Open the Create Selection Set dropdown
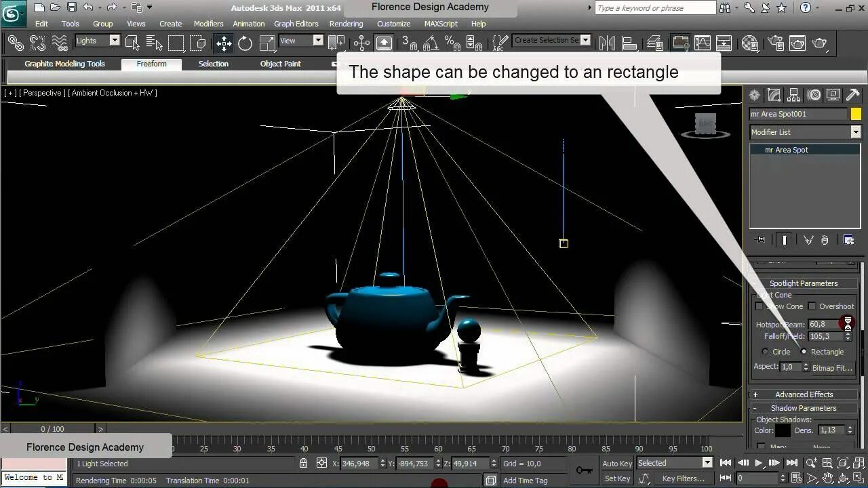The image size is (868, 488). (x=586, y=40)
